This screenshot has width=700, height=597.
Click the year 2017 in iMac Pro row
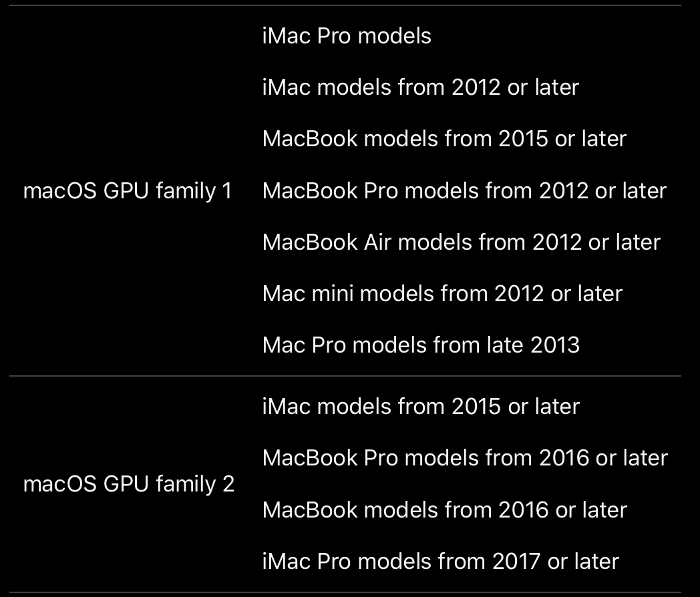(516, 562)
